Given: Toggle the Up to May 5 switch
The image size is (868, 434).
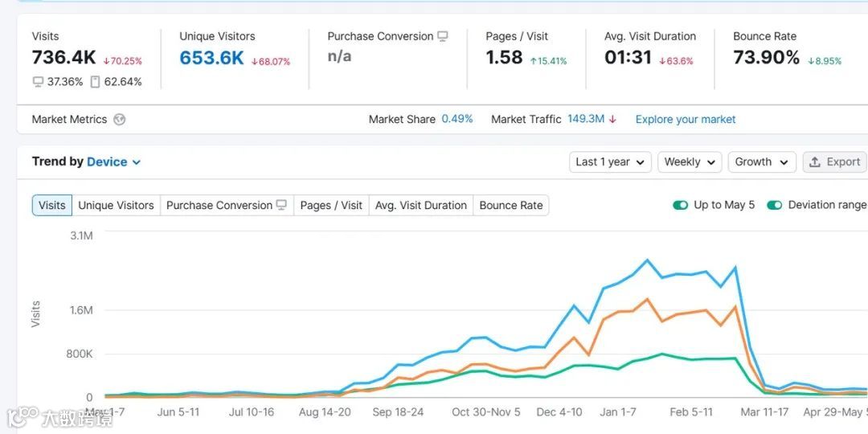Looking at the screenshot, I should tap(681, 206).
